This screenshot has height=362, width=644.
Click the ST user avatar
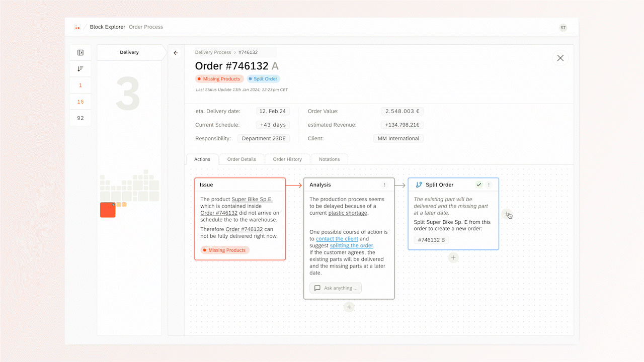click(x=563, y=28)
